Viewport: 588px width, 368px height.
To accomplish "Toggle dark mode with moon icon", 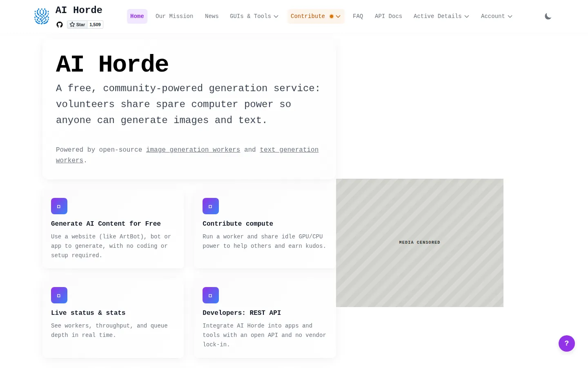I will point(548,16).
